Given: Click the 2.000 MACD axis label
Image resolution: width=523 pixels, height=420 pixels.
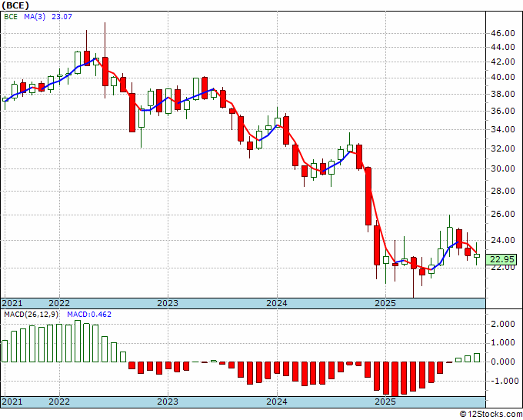Looking at the screenshot, I should pyautogui.click(x=503, y=325).
